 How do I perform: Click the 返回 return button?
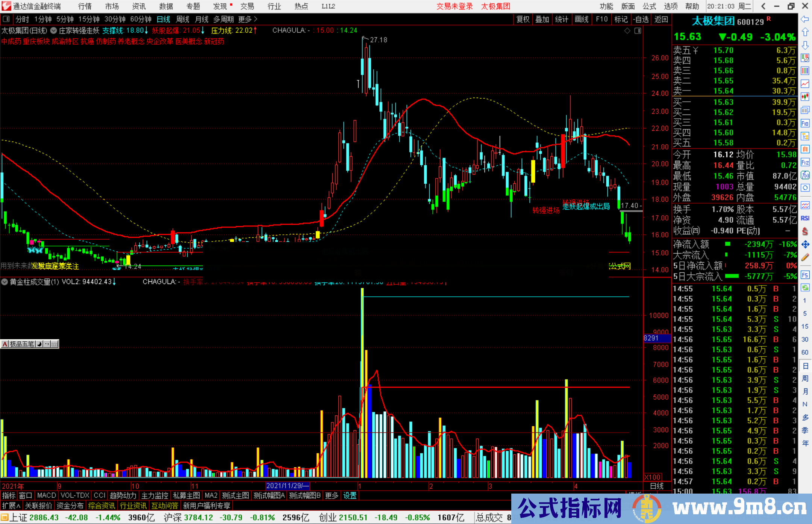pyautogui.click(x=661, y=19)
